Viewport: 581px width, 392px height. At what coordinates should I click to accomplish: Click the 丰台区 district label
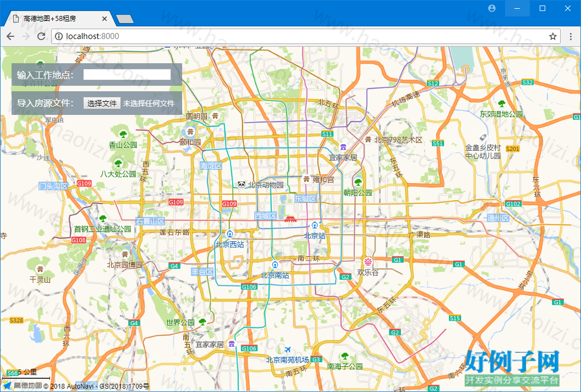202,272
